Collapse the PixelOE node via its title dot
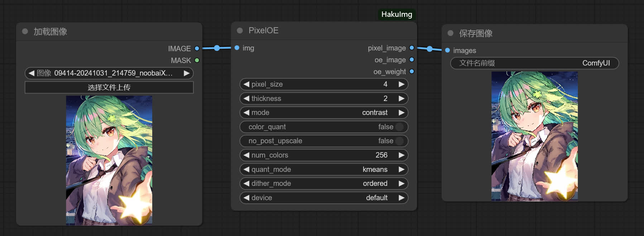This screenshot has width=644, height=236. pos(240,31)
